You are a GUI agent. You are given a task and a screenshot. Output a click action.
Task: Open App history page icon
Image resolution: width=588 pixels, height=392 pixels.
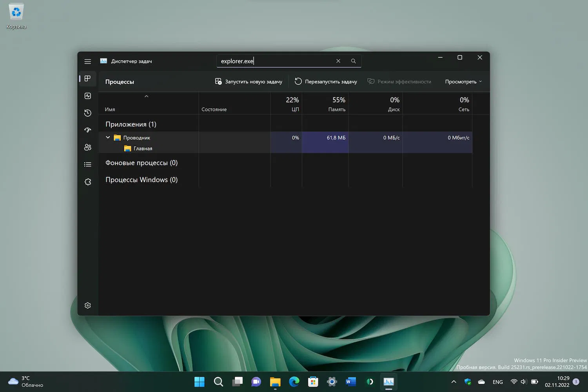[x=88, y=113]
